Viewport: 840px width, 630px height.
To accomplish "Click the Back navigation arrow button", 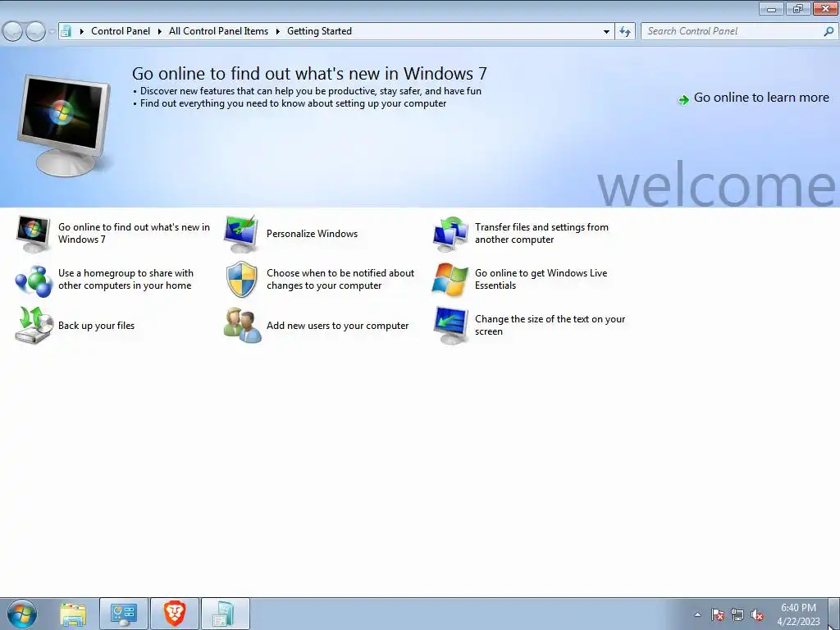I will 13,32.
